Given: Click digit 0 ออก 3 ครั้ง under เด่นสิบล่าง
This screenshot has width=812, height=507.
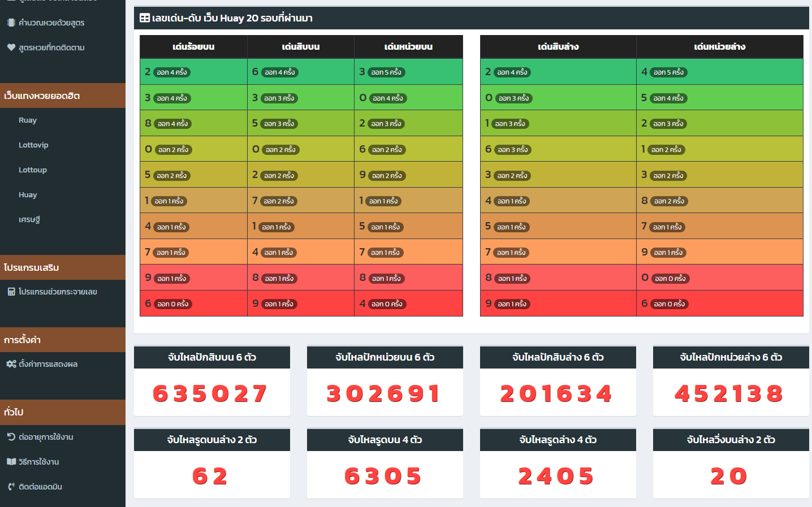Looking at the screenshot, I should tap(558, 98).
